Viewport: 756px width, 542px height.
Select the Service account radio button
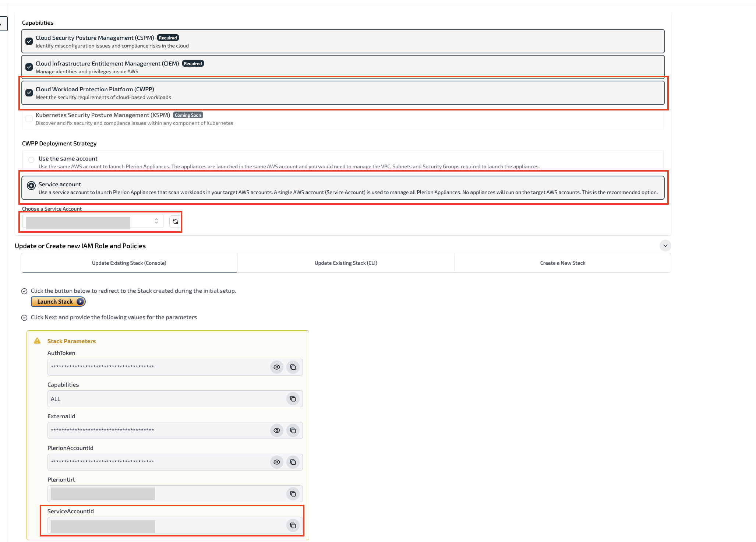click(x=31, y=186)
